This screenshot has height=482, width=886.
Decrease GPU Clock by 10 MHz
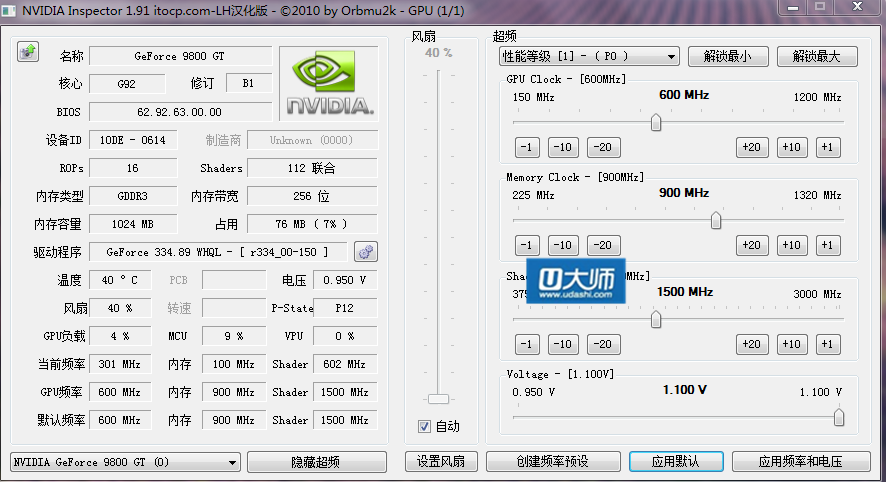[x=563, y=147]
